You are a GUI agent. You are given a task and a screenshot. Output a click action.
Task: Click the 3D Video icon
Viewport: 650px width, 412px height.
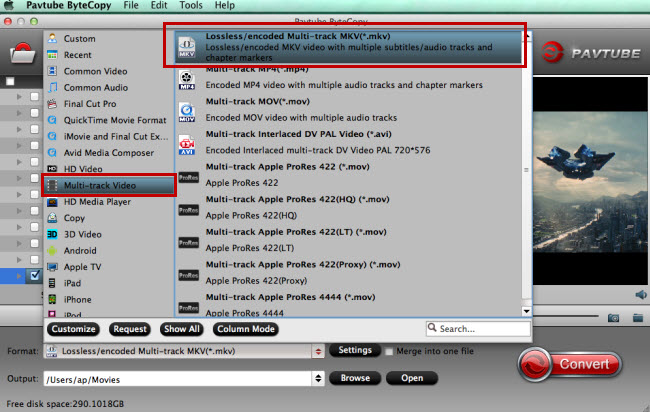pyautogui.click(x=52, y=234)
